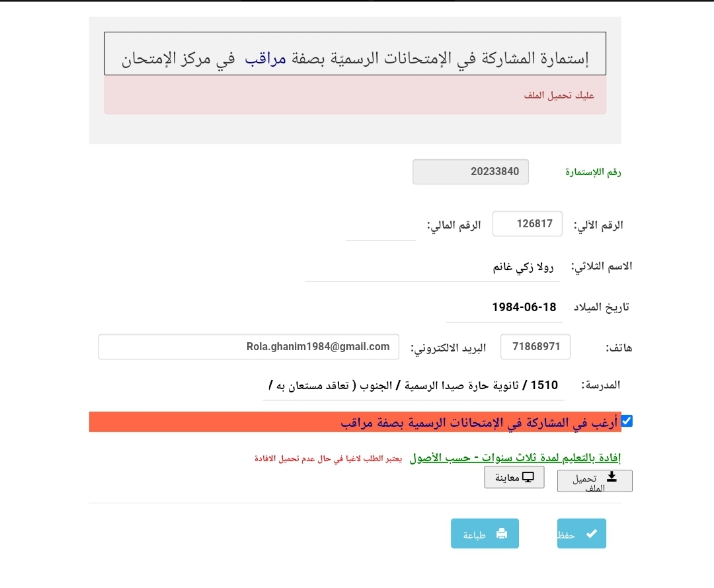Uncheck the participation as مراقب checkbox
The height and width of the screenshot is (588, 714).
(627, 421)
